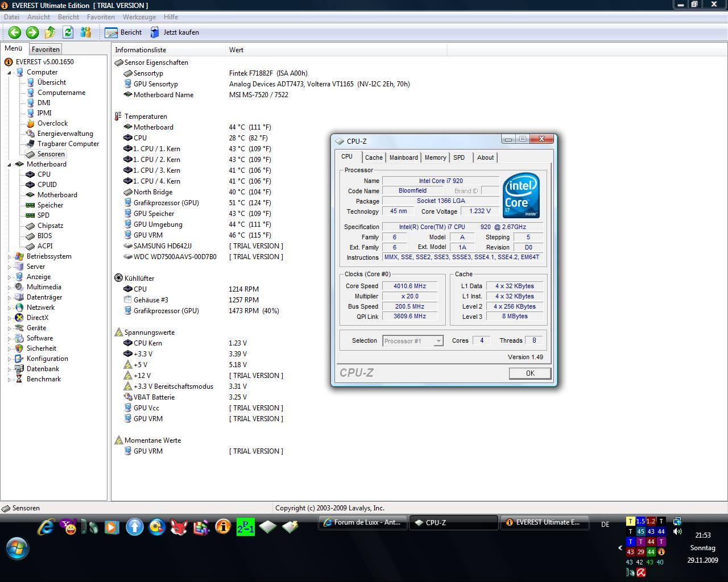Screen dimensions: 728x582
Task: Expand the DirectX tree node
Action: (x=9, y=318)
